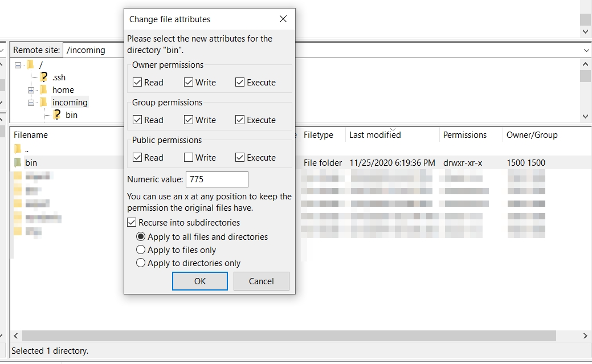Close the Change file attributes dialog
Image resolution: width=592 pixels, height=364 pixels.
(283, 19)
